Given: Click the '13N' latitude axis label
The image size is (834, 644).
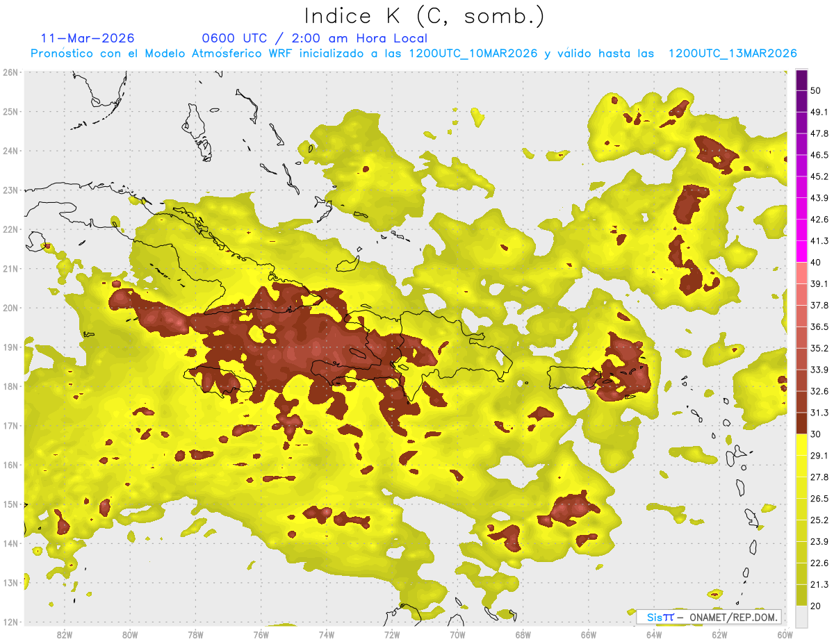Looking at the screenshot, I should point(10,582).
